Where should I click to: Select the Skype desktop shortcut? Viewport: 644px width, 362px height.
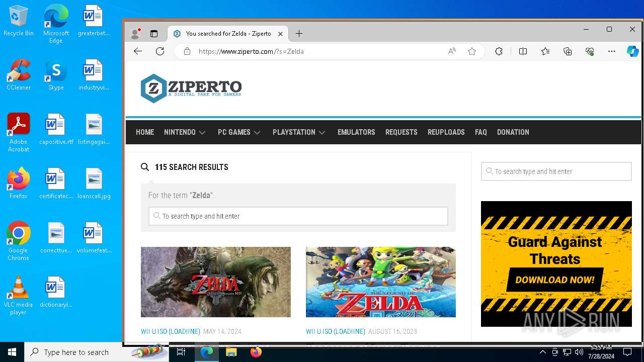tap(56, 75)
